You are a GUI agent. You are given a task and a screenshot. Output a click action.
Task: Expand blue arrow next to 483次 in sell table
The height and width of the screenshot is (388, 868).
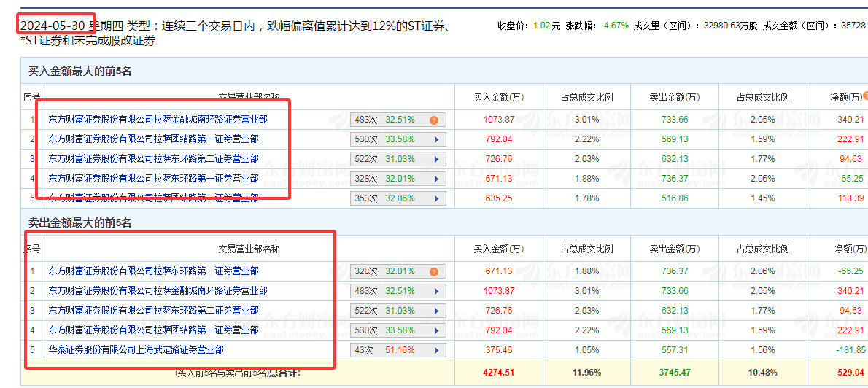436,291
